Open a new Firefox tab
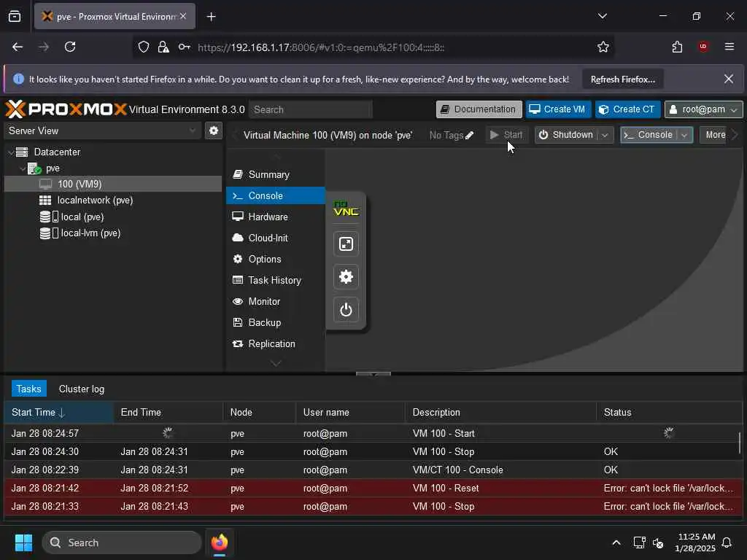 click(211, 17)
